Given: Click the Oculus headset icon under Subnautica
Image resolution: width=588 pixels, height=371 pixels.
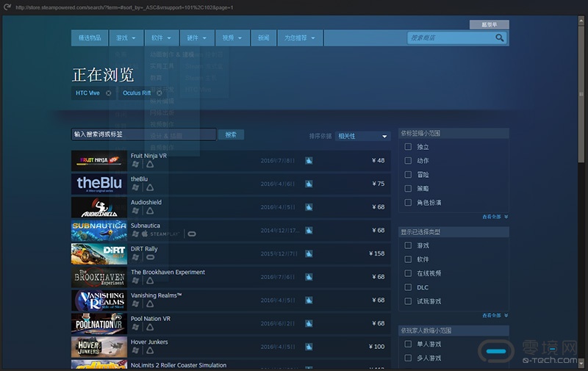Looking at the screenshot, I should pos(192,234).
